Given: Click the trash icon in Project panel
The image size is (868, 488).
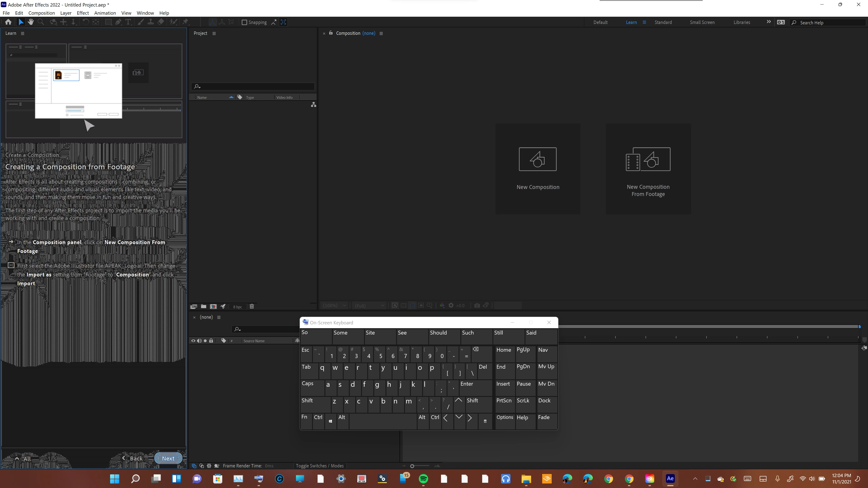Looking at the screenshot, I should pyautogui.click(x=252, y=306).
